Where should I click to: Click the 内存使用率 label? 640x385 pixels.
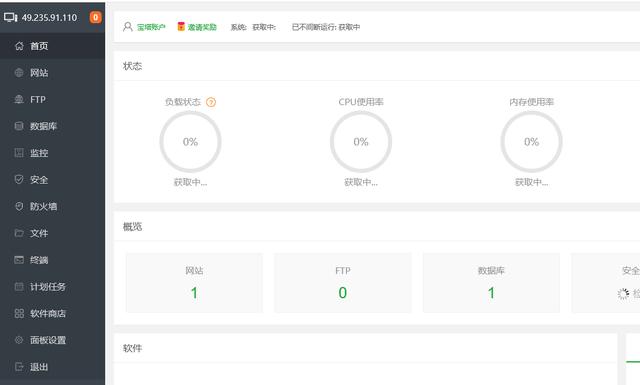tap(531, 102)
